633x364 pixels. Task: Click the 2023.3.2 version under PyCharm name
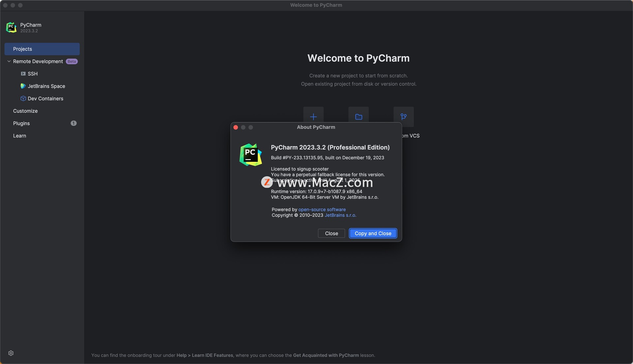29,31
